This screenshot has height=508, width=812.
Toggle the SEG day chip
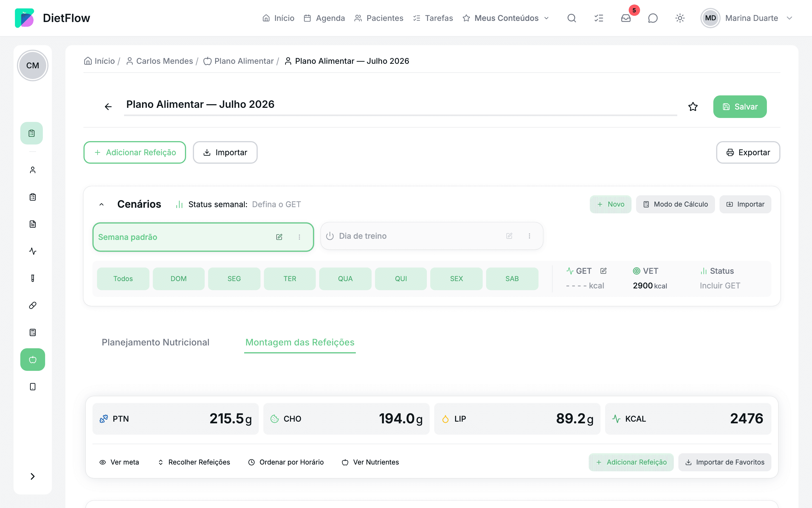(234, 279)
